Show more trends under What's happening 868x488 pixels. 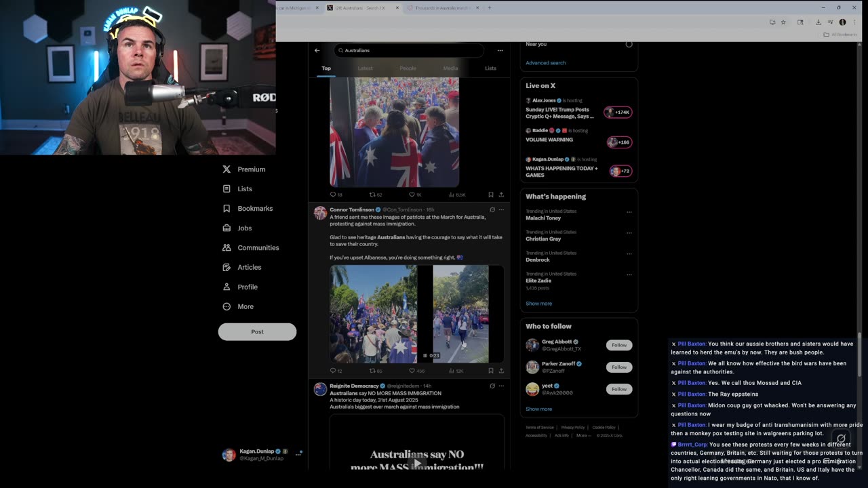(539, 304)
